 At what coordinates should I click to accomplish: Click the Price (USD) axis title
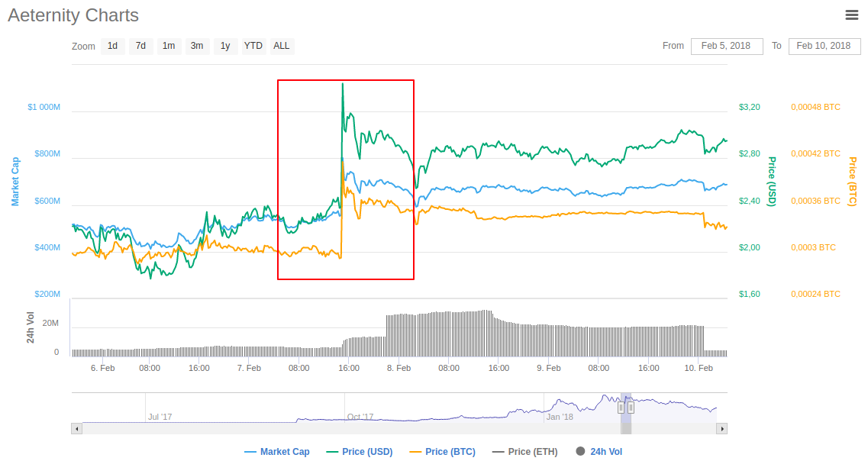coord(772,182)
